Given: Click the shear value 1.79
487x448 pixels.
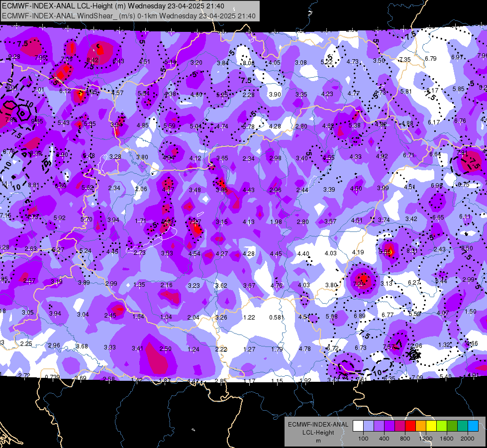Looking at the screenshot, I should [x=277, y=349].
